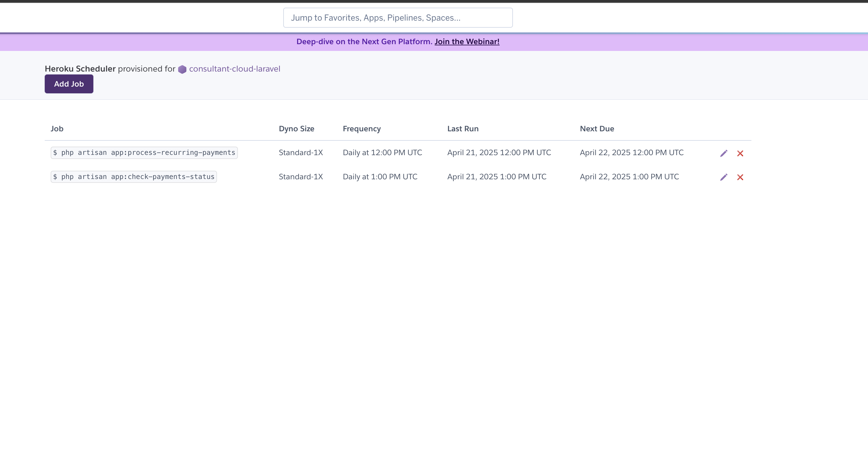
Task: Click the check-payments-status command box
Action: pos(134,177)
